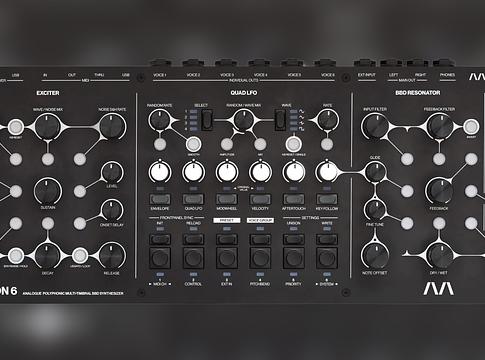Select the Velocity modulation source button

260,199
